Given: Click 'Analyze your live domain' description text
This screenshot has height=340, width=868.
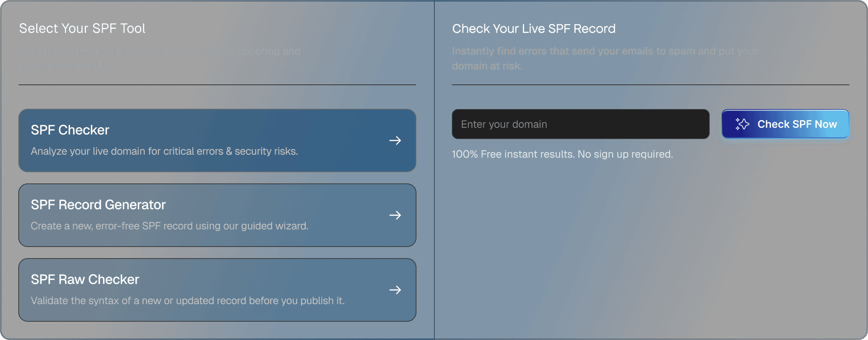Looking at the screenshot, I should (164, 151).
